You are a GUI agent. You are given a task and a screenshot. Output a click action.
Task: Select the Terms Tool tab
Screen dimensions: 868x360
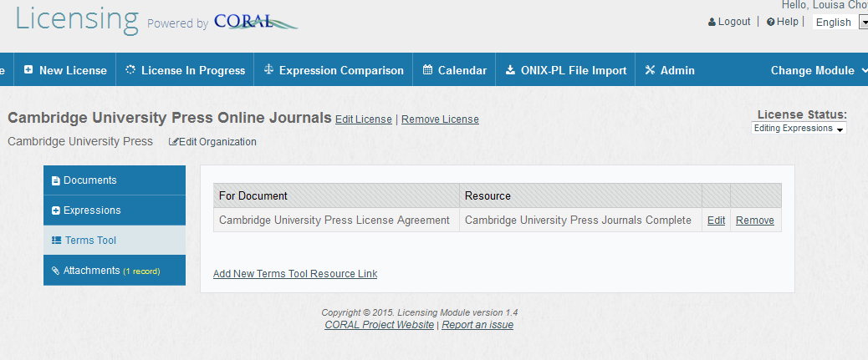coord(115,241)
